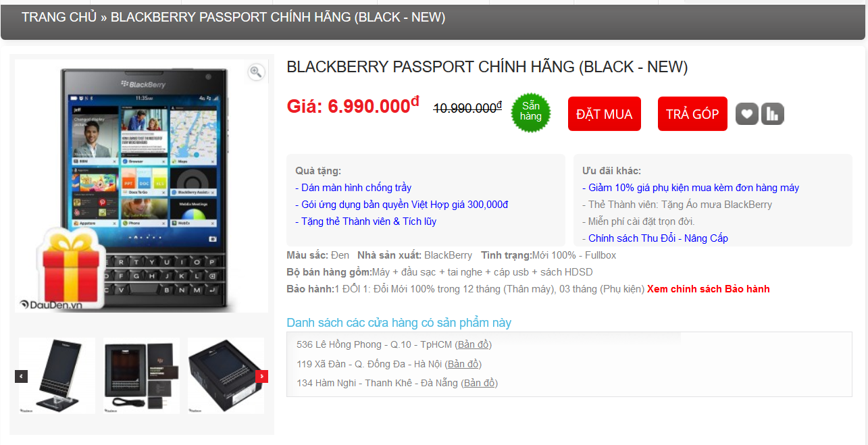Open Bản đồ for 134 Hàm Nghi Đà Nẵng
The width and height of the screenshot is (868, 445).
pyautogui.click(x=479, y=383)
